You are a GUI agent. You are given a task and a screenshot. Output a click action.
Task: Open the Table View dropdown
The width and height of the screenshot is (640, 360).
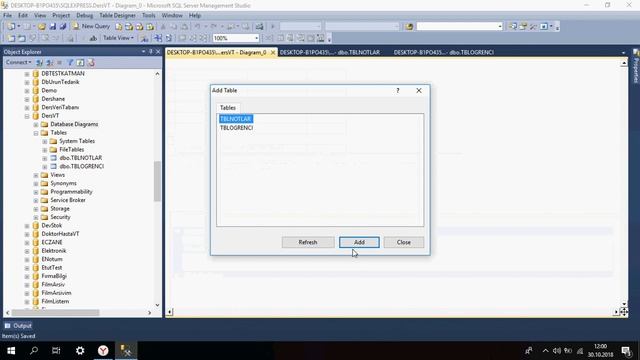(118, 38)
